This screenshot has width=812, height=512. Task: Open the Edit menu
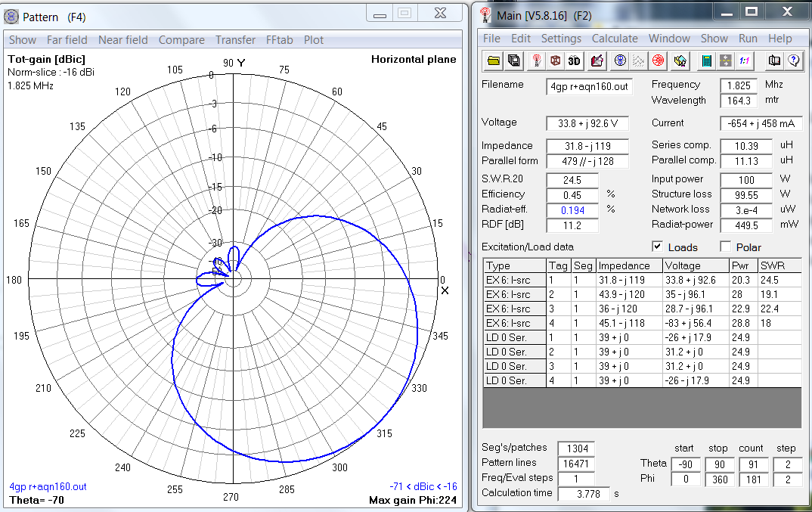520,39
